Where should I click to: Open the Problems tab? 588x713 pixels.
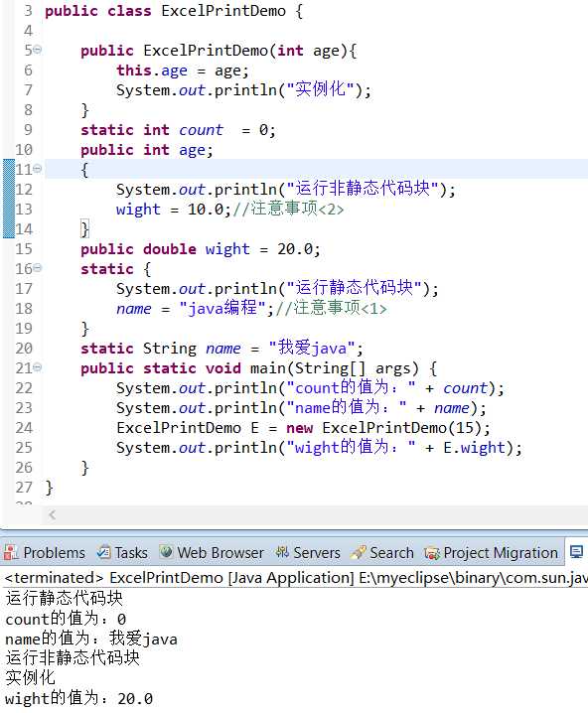pos(45,552)
